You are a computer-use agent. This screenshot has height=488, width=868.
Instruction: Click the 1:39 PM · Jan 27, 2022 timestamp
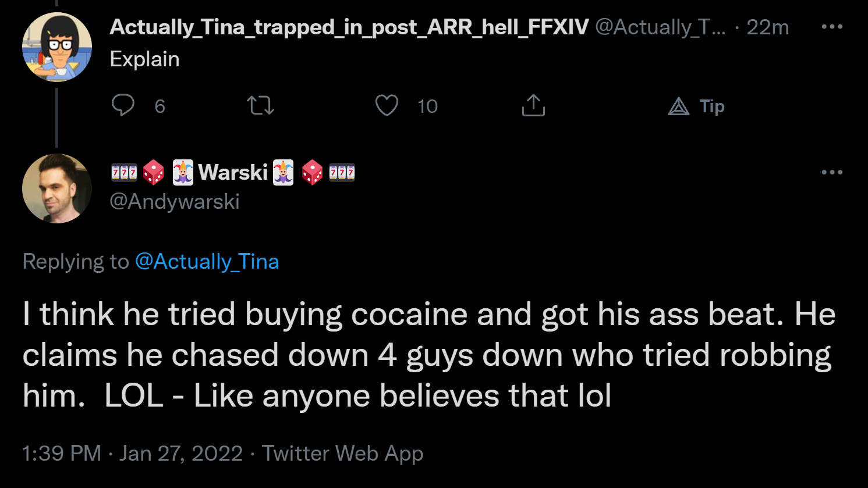click(x=132, y=453)
